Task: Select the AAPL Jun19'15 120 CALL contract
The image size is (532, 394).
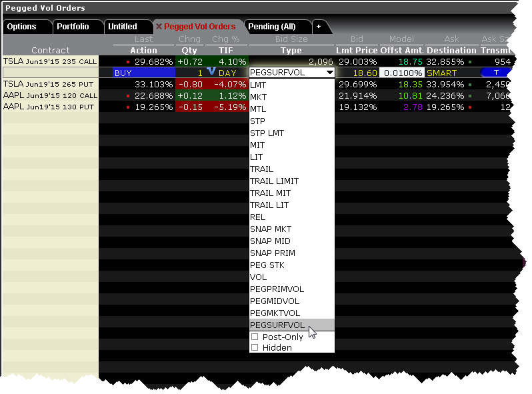Action: 50,96
